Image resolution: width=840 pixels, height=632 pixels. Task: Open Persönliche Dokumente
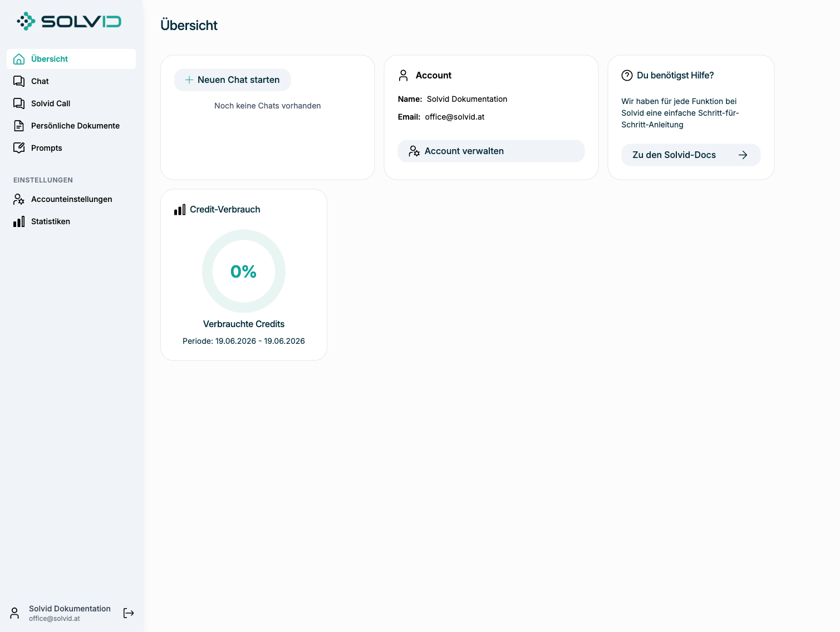[x=71, y=126]
